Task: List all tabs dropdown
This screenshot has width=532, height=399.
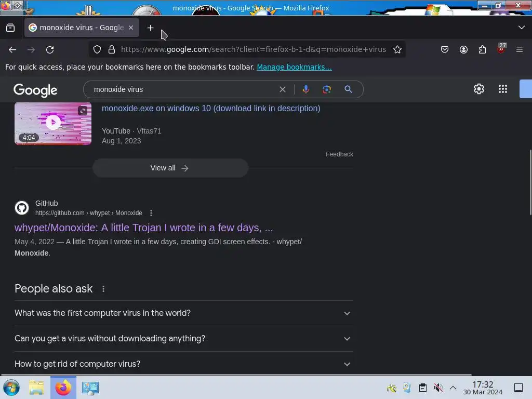Action: pyautogui.click(x=522, y=28)
